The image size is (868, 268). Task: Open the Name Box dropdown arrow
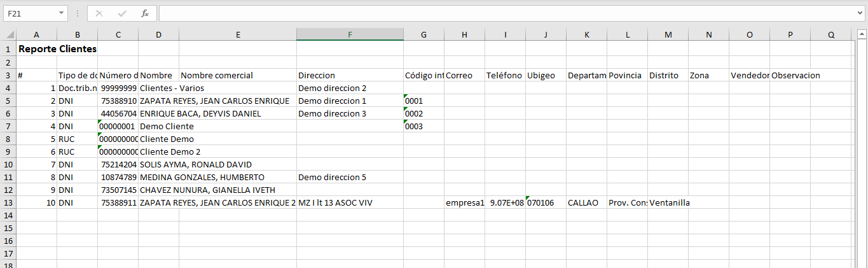(61, 13)
